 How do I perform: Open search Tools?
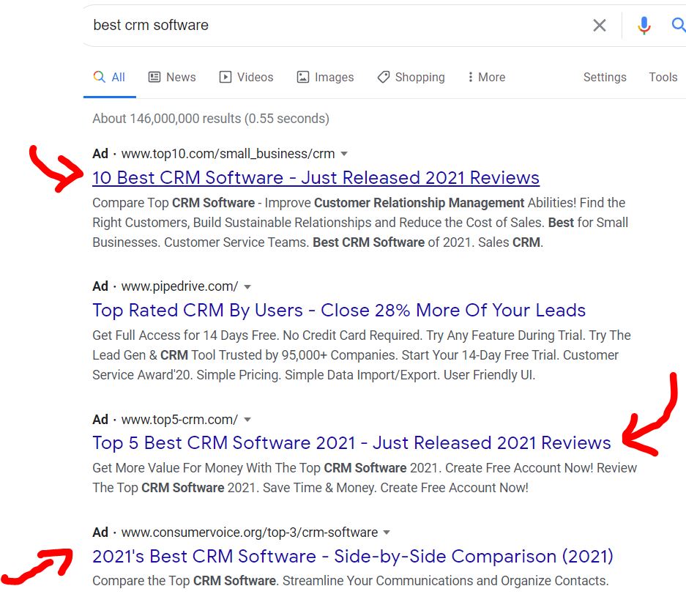(x=663, y=78)
